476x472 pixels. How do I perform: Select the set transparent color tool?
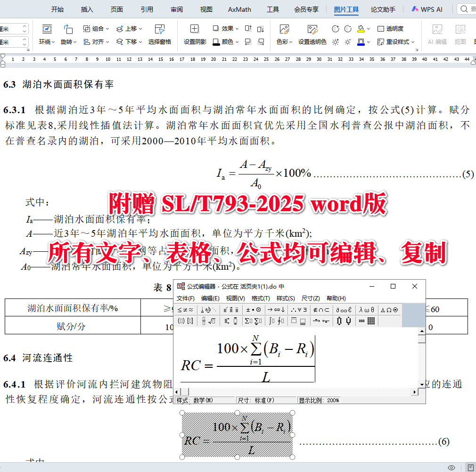312,34
